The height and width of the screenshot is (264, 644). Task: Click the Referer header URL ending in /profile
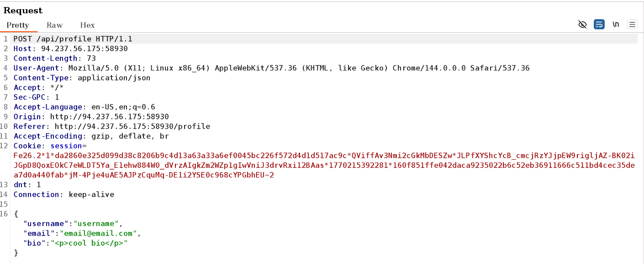coord(132,126)
